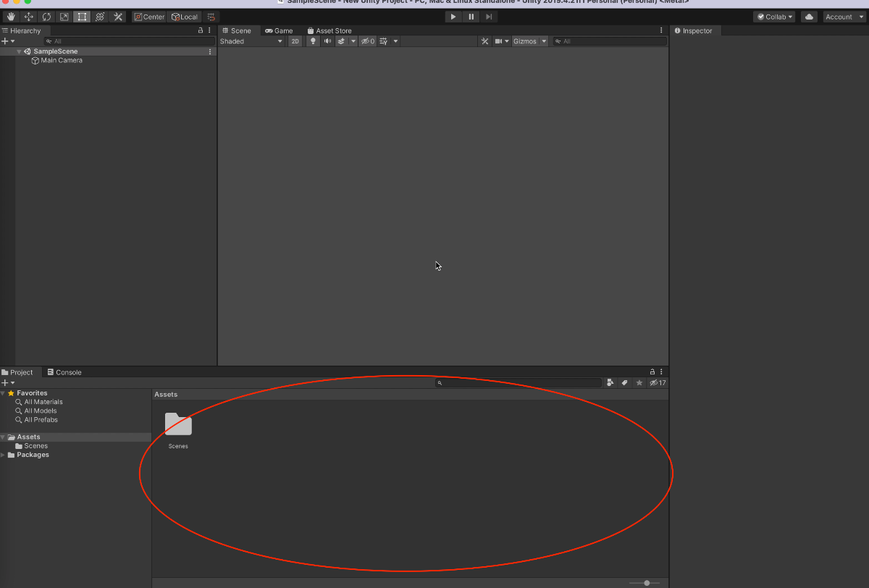Show All Models in Favorites
The image size is (869, 588).
click(x=41, y=411)
